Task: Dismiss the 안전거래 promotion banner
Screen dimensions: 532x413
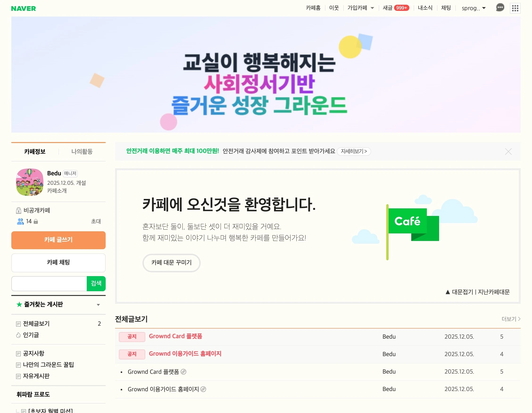Action: [508, 152]
